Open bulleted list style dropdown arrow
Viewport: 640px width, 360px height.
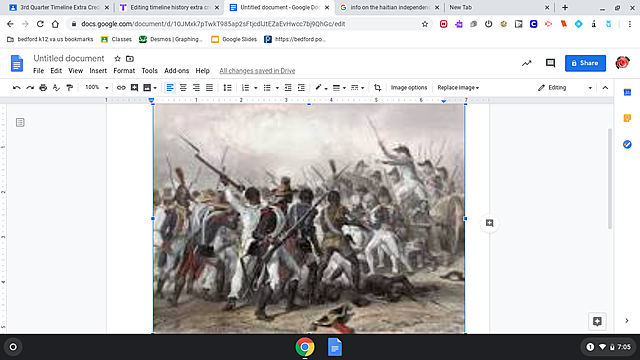click(277, 88)
